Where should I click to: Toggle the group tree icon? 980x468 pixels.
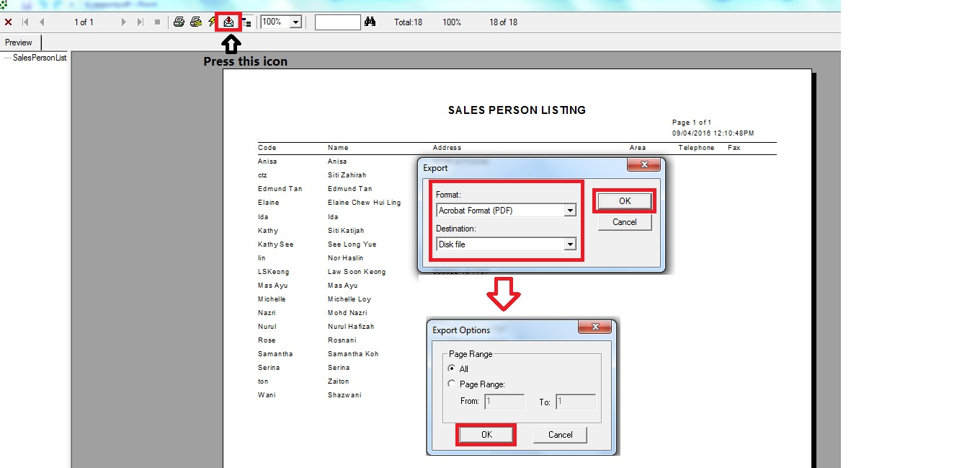[247, 22]
